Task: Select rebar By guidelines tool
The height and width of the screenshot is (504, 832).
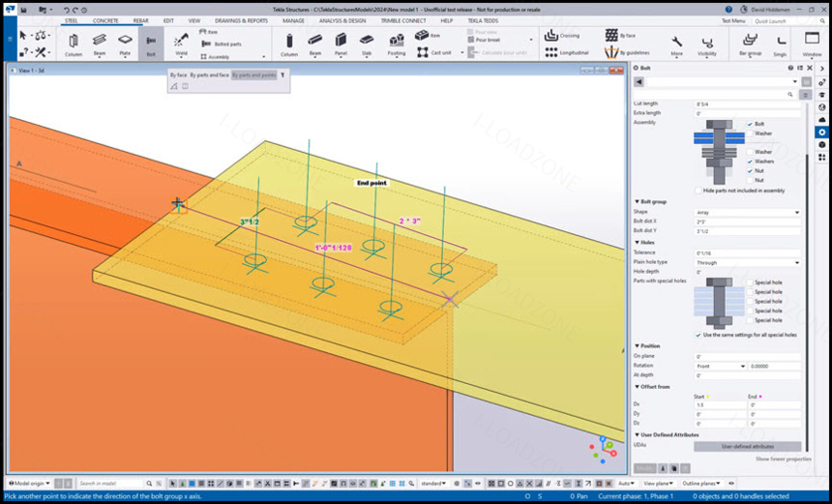Action: point(627,52)
